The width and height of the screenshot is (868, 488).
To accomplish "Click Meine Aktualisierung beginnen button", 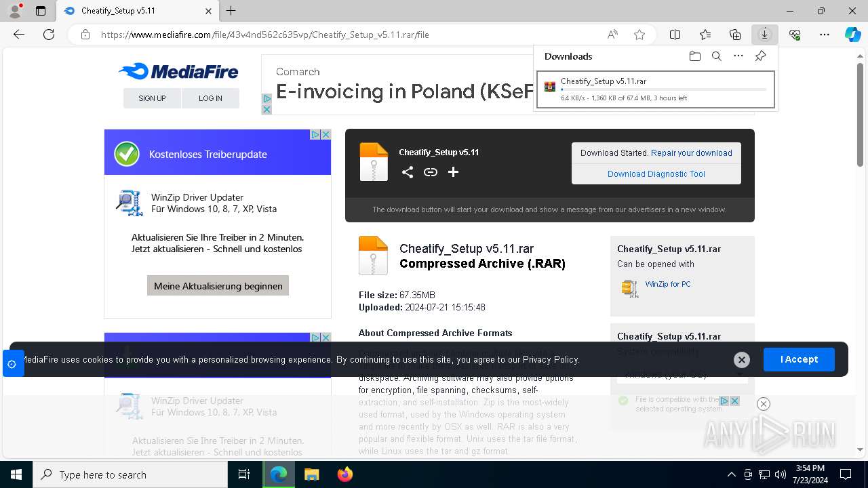I will (x=218, y=286).
